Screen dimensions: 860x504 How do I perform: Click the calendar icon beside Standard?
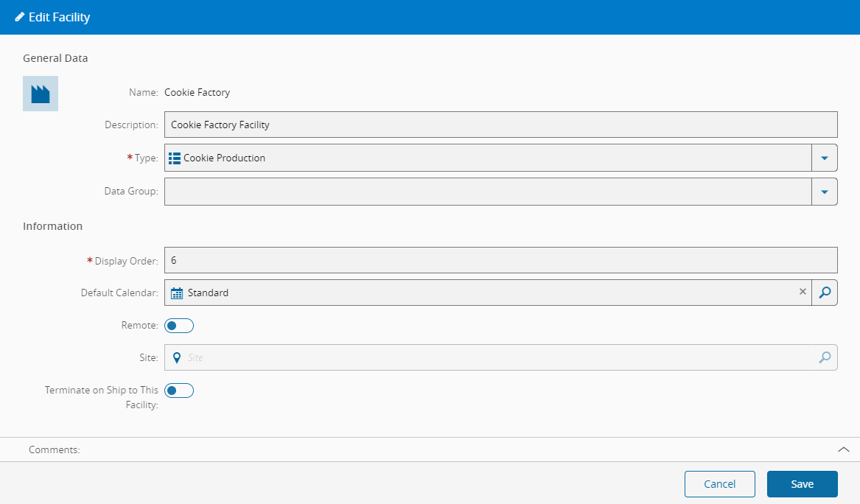(x=177, y=293)
